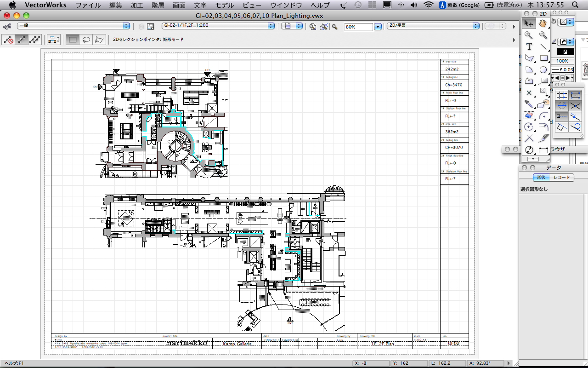Open the ウインドウ menu
The height and width of the screenshot is (368, 588).
(286, 5)
